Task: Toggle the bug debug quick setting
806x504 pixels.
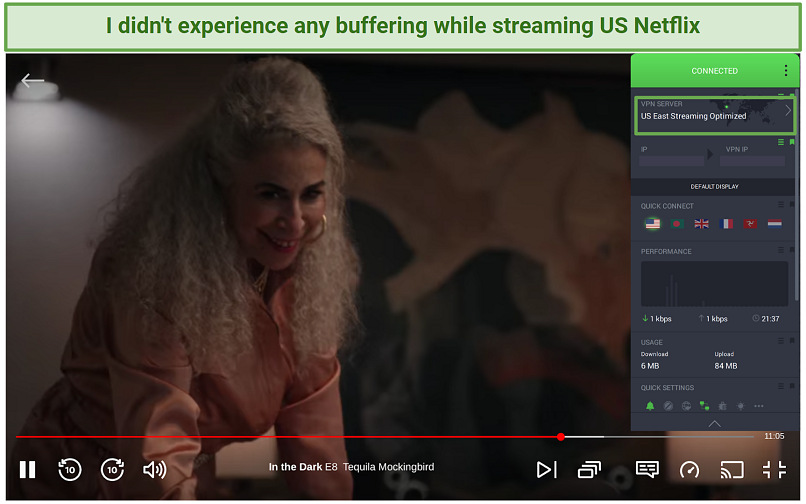Action: click(x=723, y=406)
